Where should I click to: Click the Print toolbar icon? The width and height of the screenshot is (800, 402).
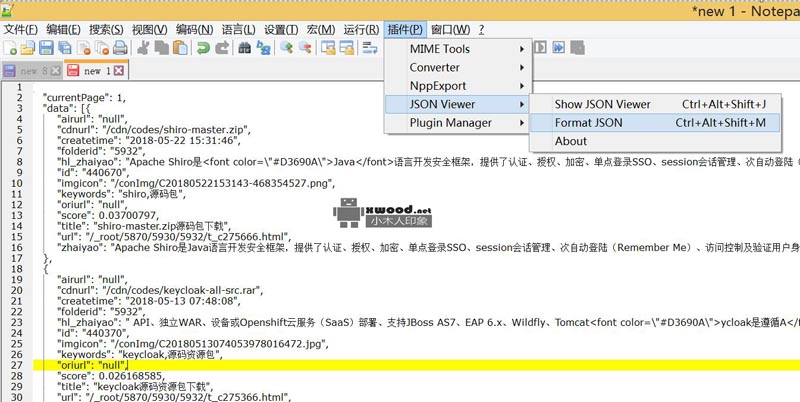click(120, 48)
